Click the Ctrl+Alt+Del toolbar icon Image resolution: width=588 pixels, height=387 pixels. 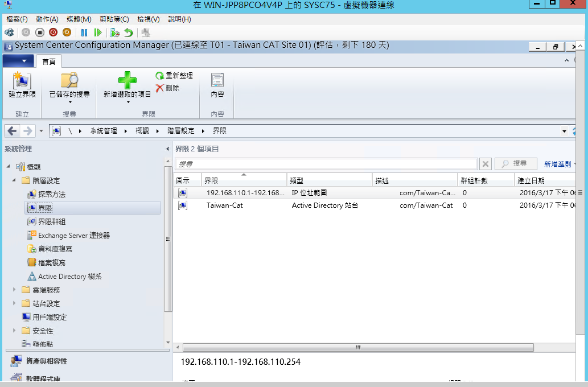(9, 32)
